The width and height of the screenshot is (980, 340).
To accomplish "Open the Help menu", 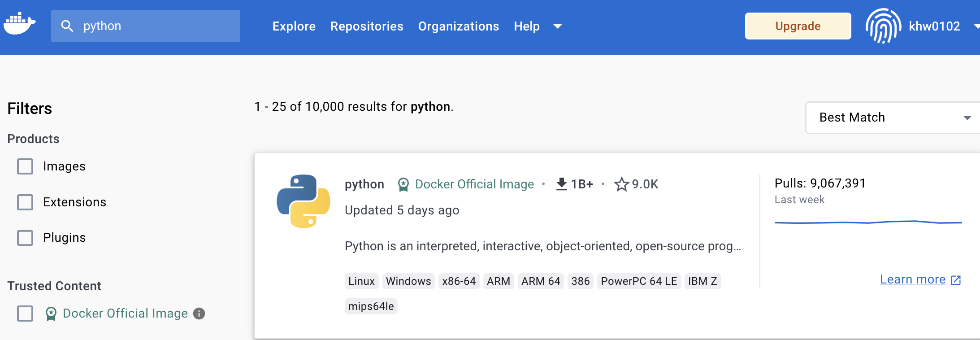I will pyautogui.click(x=527, y=26).
